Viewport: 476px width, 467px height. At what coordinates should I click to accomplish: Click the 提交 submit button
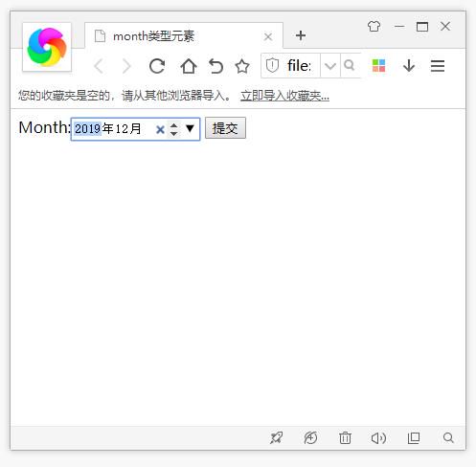225,128
